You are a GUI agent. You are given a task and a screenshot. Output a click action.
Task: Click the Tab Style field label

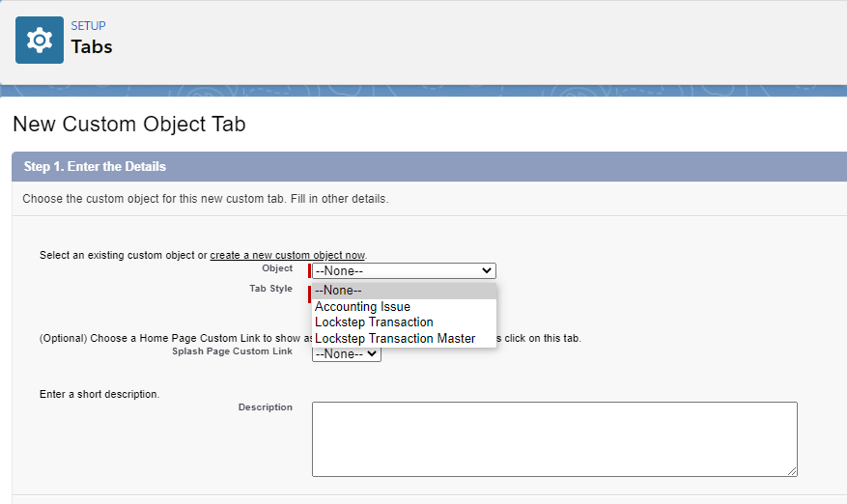click(x=270, y=289)
